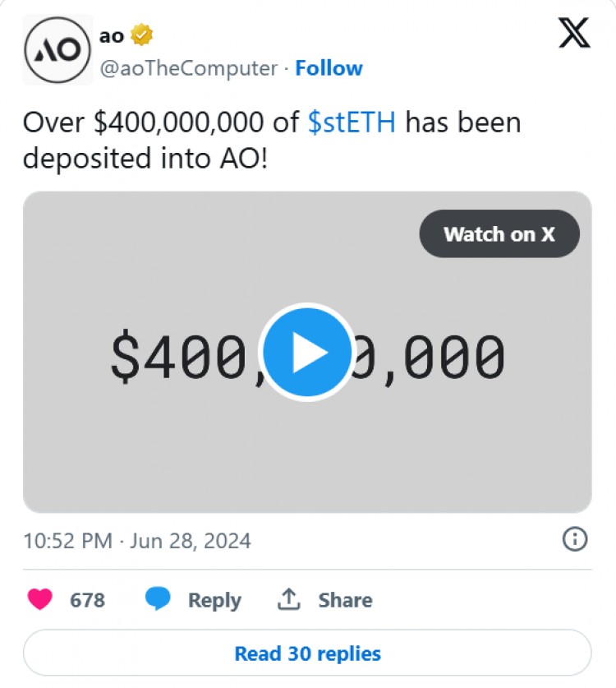Image resolution: width=616 pixels, height=688 pixels.
Task: Open replies via the blue Reply bubble icon
Action: tap(156, 599)
